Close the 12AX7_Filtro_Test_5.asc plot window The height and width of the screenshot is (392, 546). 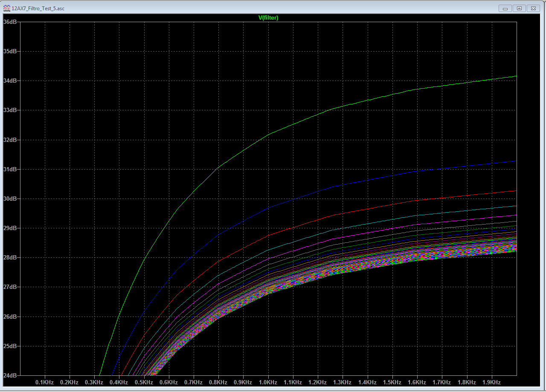[x=533, y=8]
